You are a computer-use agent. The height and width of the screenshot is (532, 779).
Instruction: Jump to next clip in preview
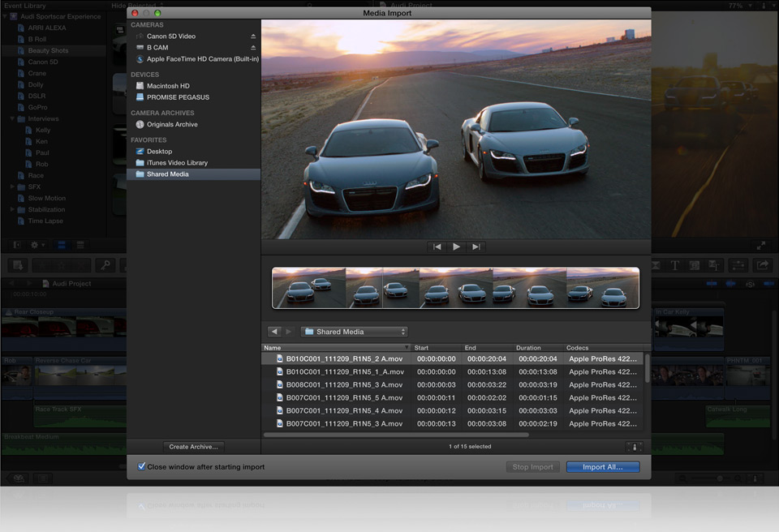(x=476, y=247)
